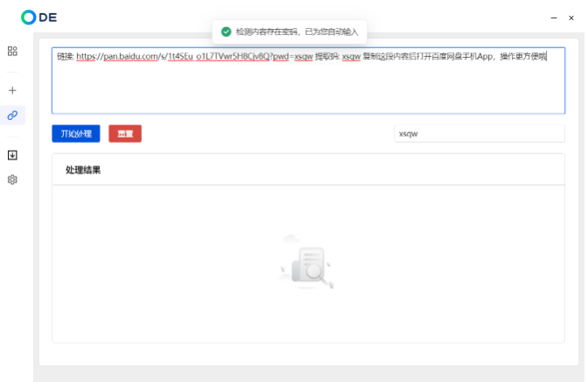Click the empty results placeholder illustration

(x=307, y=262)
